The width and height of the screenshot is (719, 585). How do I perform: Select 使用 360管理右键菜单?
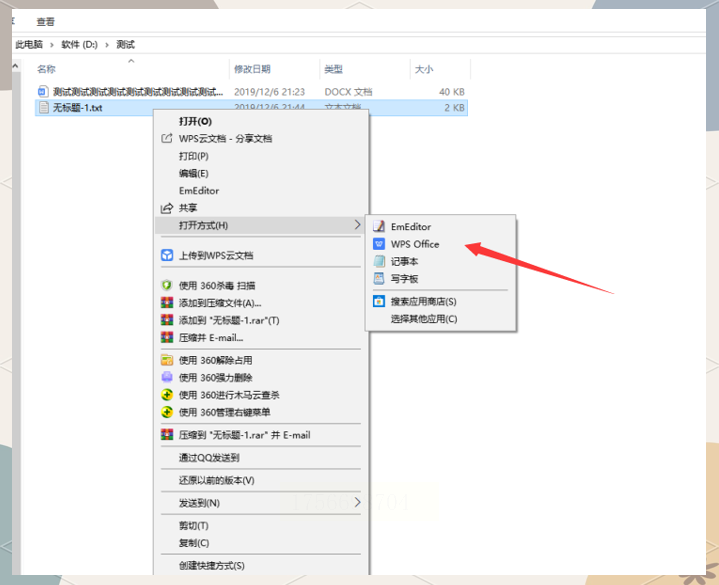coord(225,413)
